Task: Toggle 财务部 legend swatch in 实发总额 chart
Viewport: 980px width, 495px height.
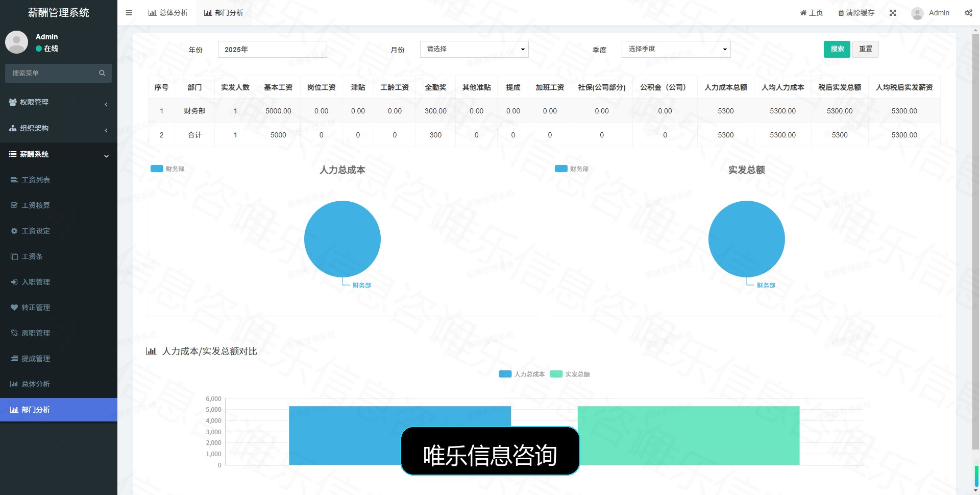Action: pyautogui.click(x=561, y=169)
